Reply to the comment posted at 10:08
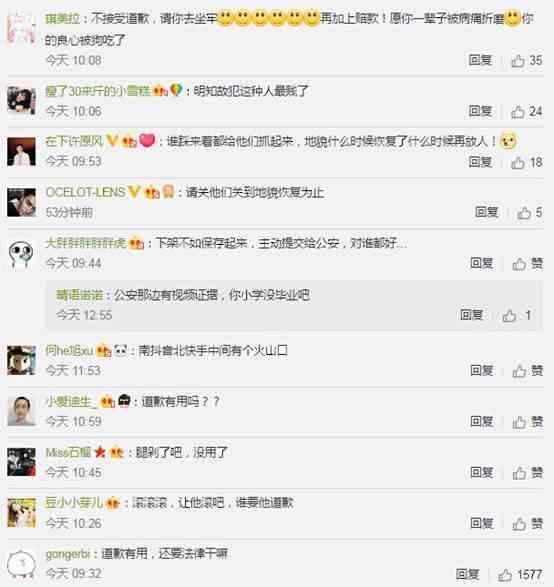The width and height of the screenshot is (554, 587). click(x=480, y=60)
